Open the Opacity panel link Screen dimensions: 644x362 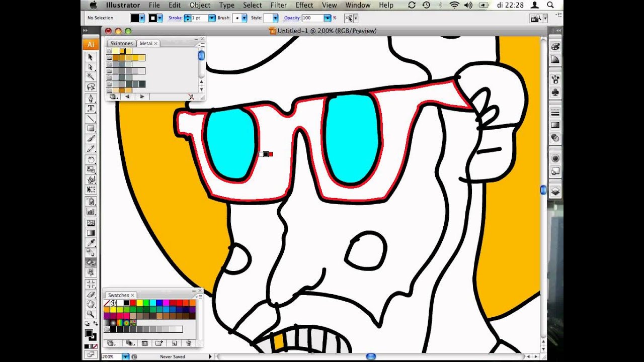coord(292,18)
